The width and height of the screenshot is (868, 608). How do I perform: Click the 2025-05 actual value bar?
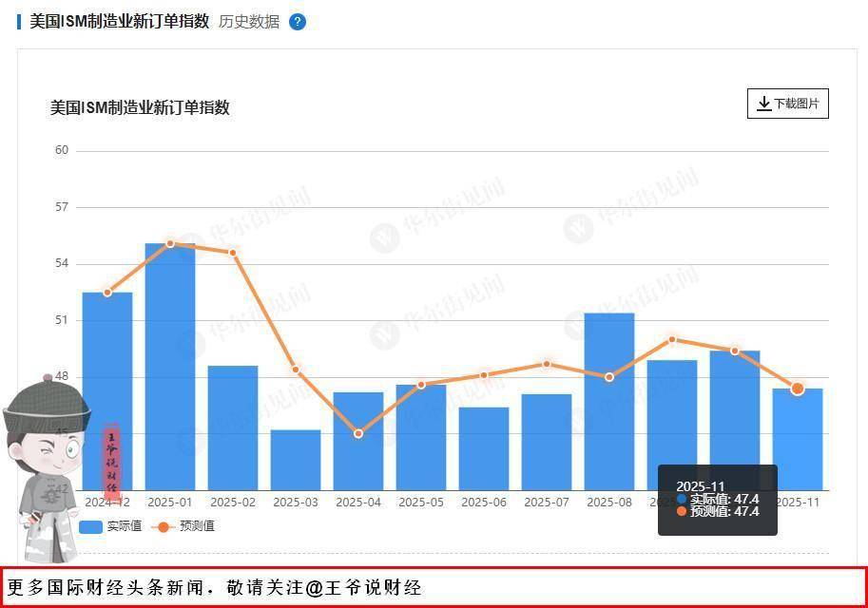click(x=421, y=437)
